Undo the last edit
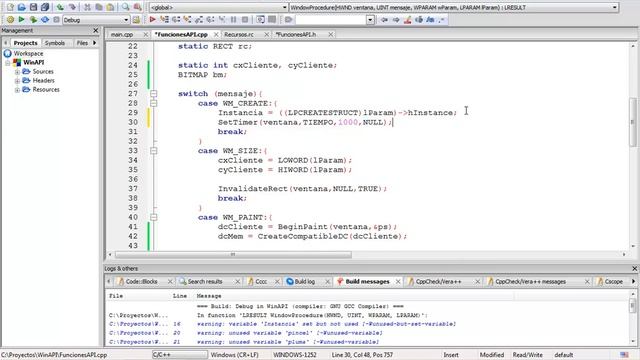Viewport: 640px width, 360px height. click(60, 7)
